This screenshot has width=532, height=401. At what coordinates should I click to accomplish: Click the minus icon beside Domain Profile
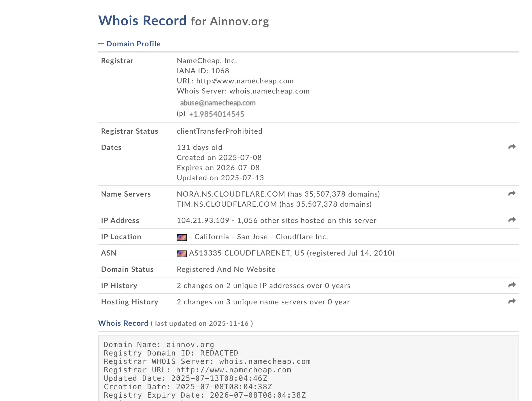tap(101, 44)
